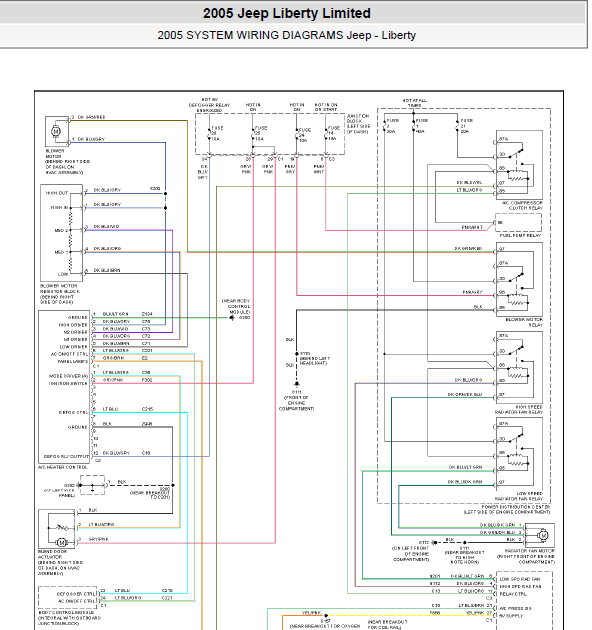592x630 pixels.
Task: Click the "IGNITION SWITCH" pin label
Action: (68, 383)
